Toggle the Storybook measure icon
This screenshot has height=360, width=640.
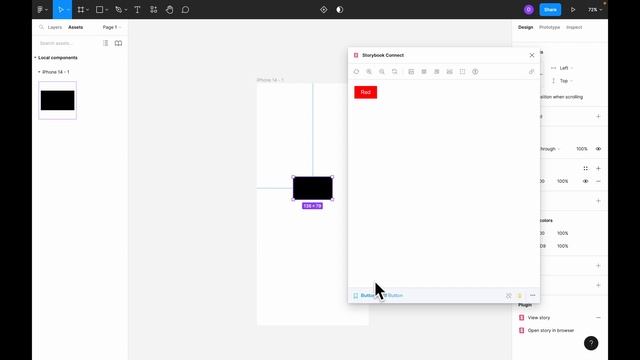pos(449,72)
